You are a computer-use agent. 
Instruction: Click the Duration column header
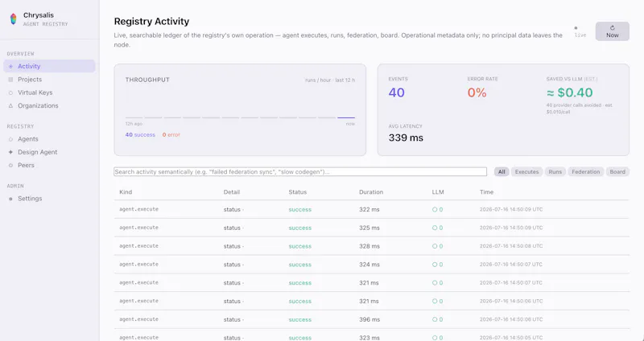(371, 192)
